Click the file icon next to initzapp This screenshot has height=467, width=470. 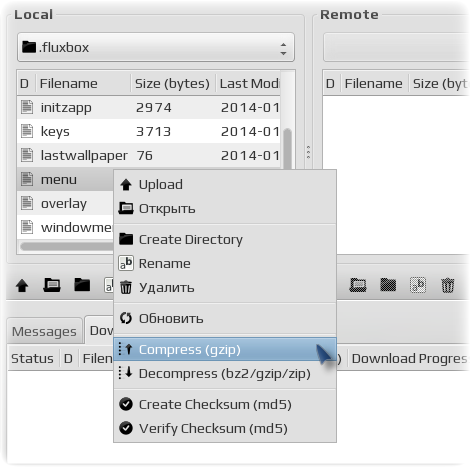(x=27, y=107)
